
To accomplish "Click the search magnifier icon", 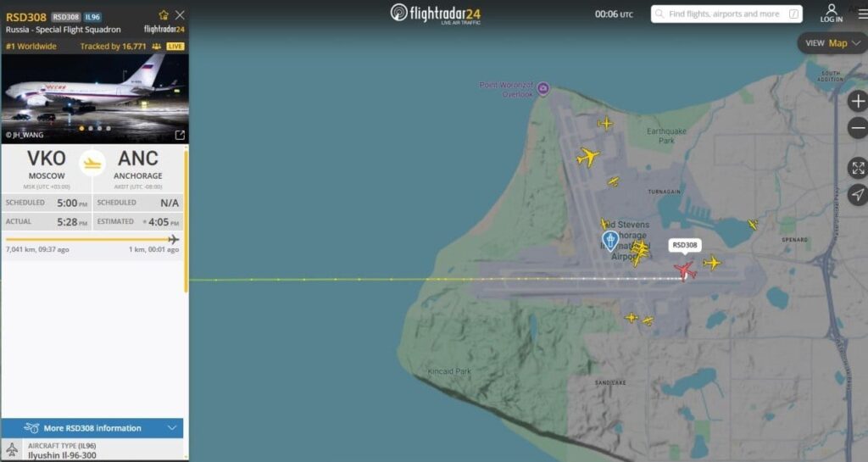I will [x=659, y=14].
